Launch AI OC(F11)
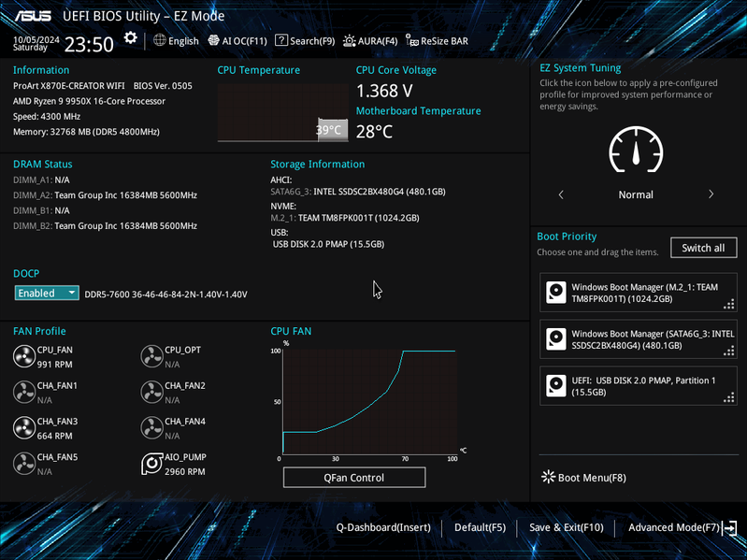Viewport: 747px width, 560px height. (x=237, y=41)
